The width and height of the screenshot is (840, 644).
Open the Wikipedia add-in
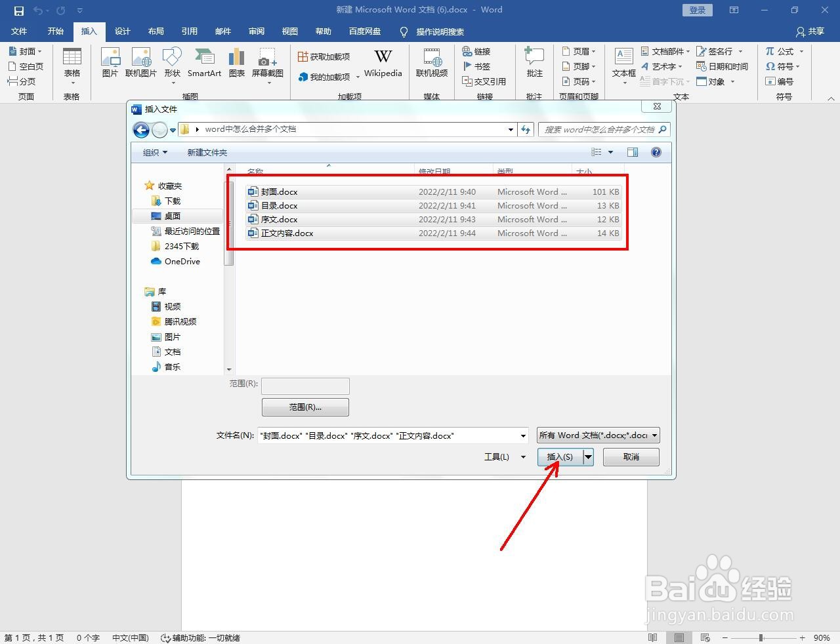coord(383,63)
